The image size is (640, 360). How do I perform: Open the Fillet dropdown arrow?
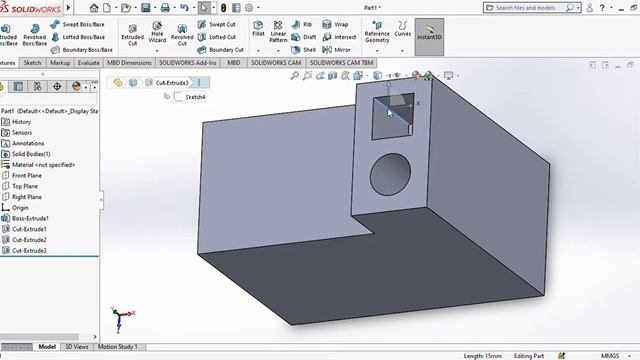point(258,51)
